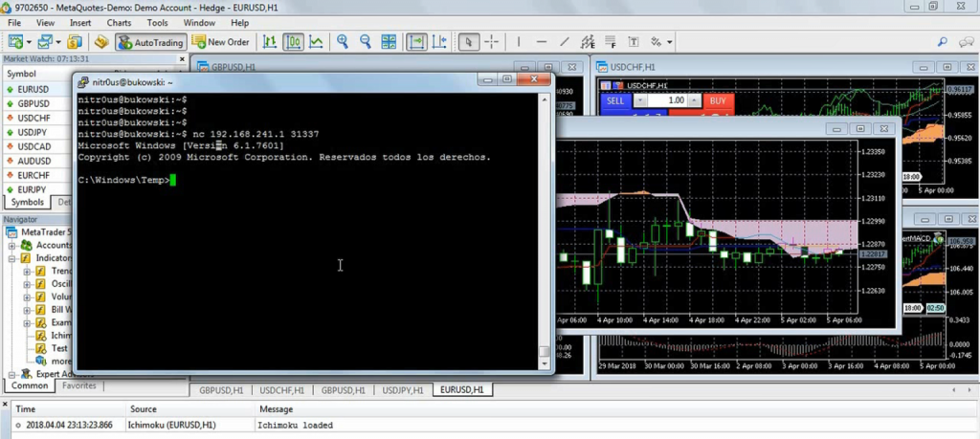Open the View menu
Viewport: 980px width, 439px height.
45,23
